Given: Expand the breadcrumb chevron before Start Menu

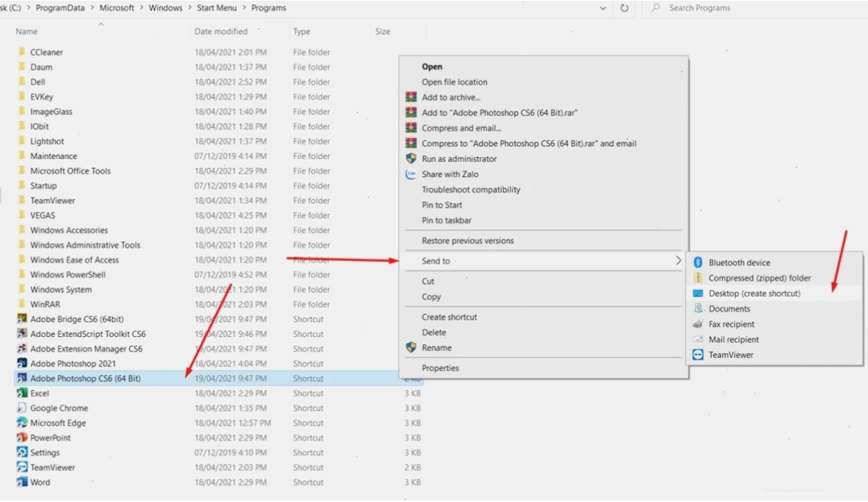Looking at the screenshot, I should pyautogui.click(x=190, y=8).
